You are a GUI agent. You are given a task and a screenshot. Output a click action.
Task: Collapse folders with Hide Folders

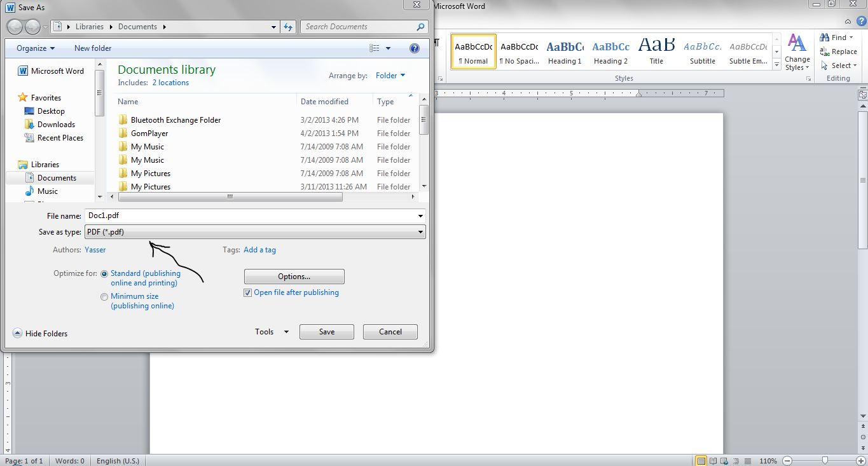coord(40,334)
